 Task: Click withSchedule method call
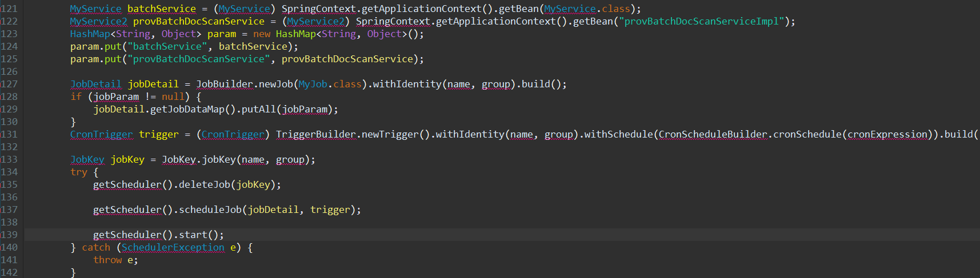click(x=619, y=134)
